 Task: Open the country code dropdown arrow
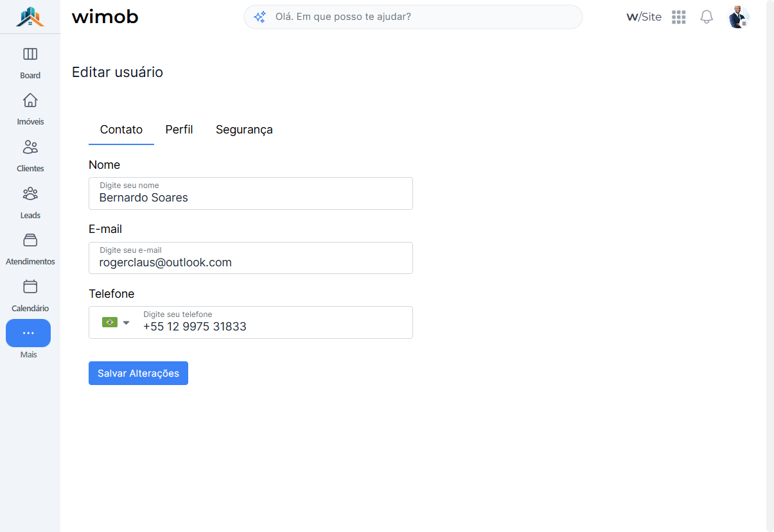click(x=127, y=322)
